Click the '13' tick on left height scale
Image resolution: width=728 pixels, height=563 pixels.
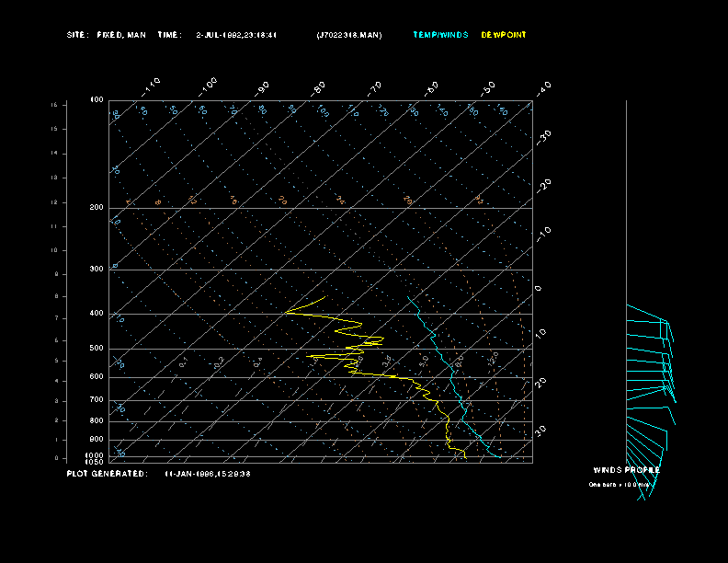(x=54, y=178)
